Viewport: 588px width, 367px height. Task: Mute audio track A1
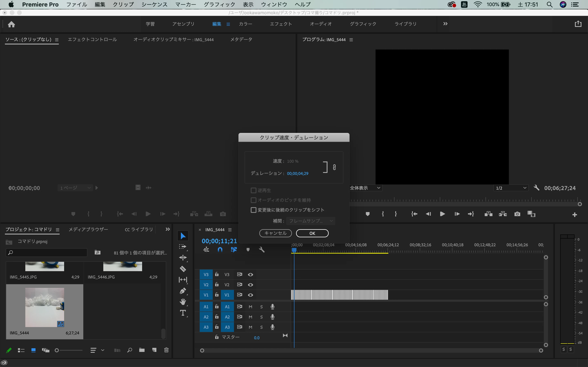[x=250, y=307]
